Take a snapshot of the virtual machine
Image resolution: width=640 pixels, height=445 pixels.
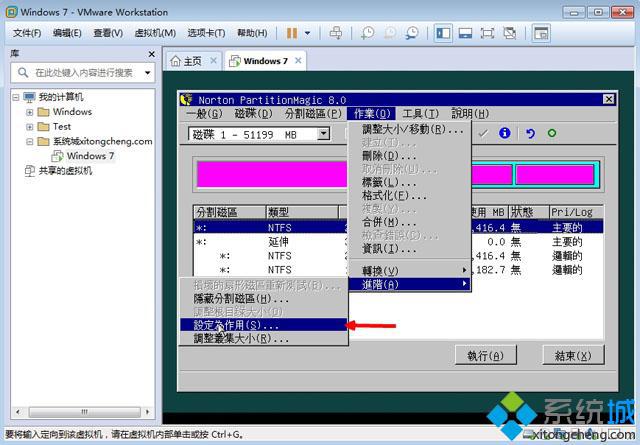point(367,33)
